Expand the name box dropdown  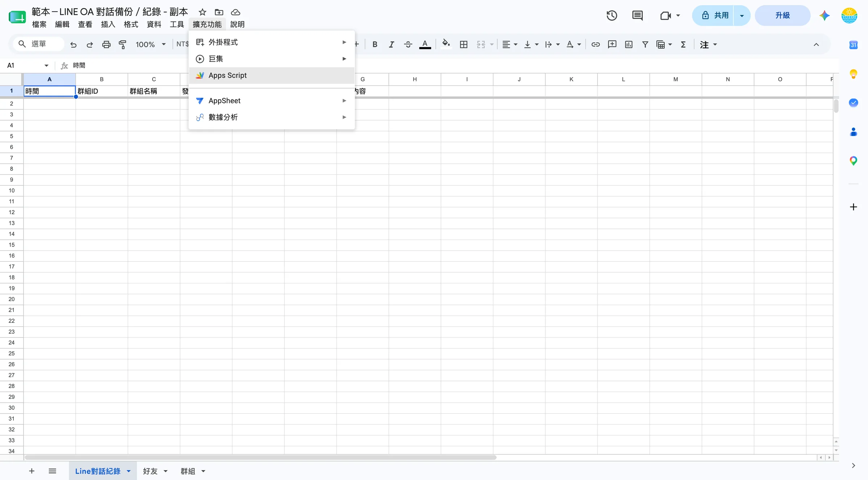[46, 66]
